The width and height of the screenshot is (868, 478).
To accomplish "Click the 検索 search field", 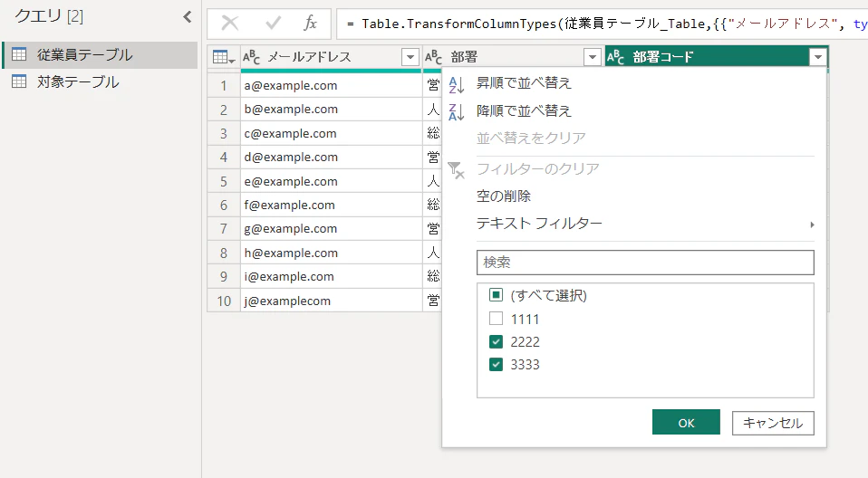I will point(645,263).
